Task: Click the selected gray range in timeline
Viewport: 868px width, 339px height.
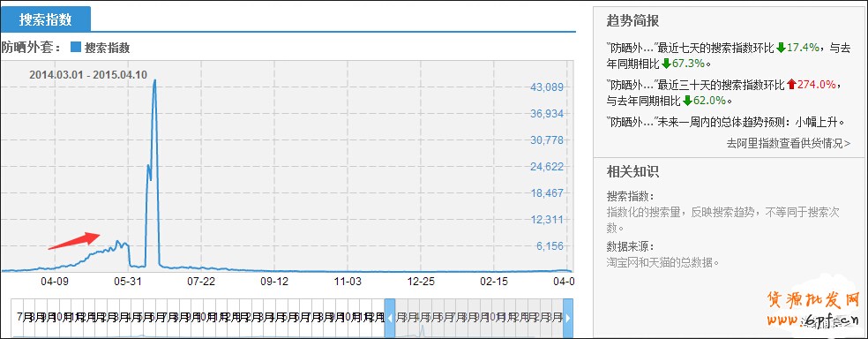Action: click(x=479, y=319)
